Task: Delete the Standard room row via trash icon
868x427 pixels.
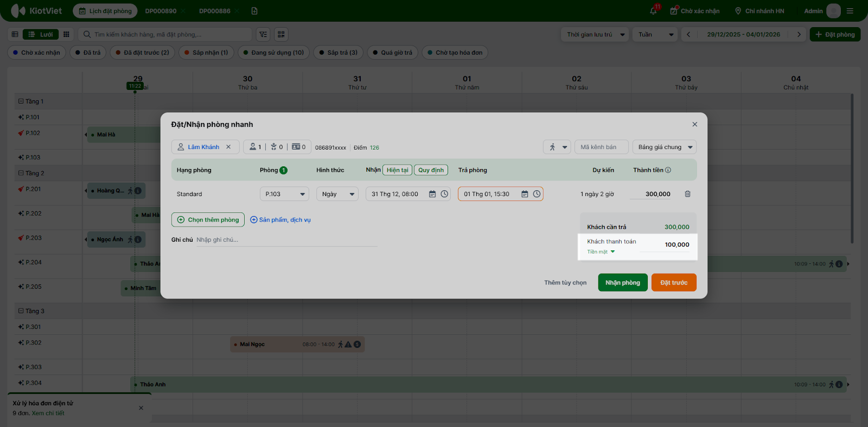Action: click(x=687, y=194)
